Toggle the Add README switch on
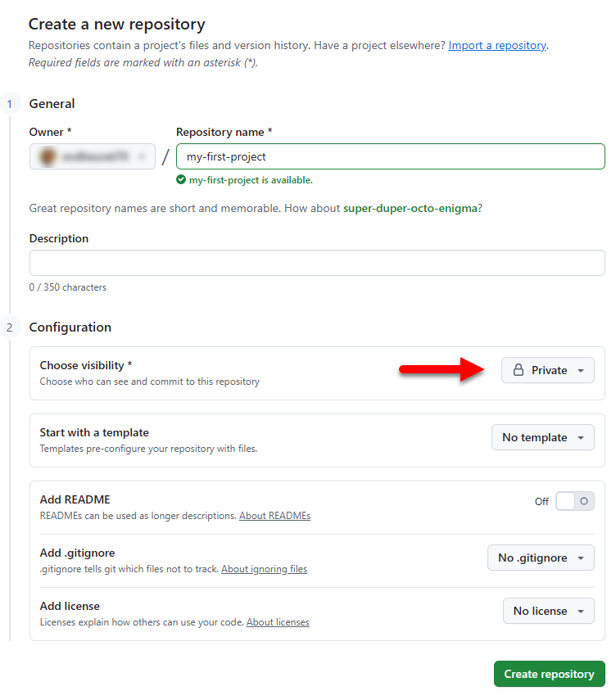616x691 pixels. [574, 501]
